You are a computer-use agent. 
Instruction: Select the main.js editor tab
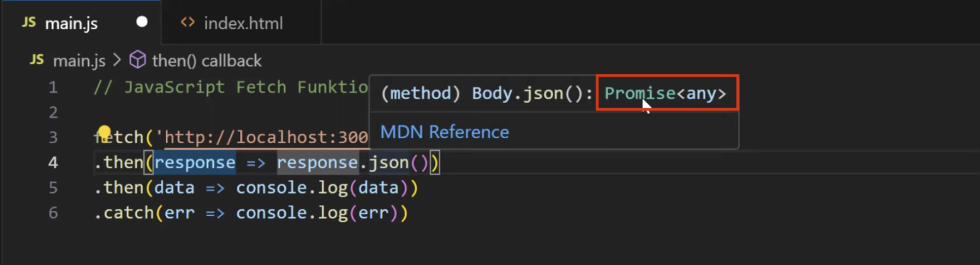point(71,24)
